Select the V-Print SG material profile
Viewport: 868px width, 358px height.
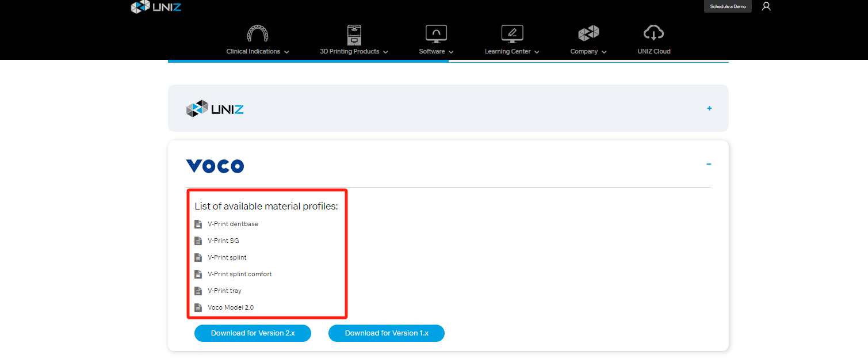pyautogui.click(x=223, y=241)
